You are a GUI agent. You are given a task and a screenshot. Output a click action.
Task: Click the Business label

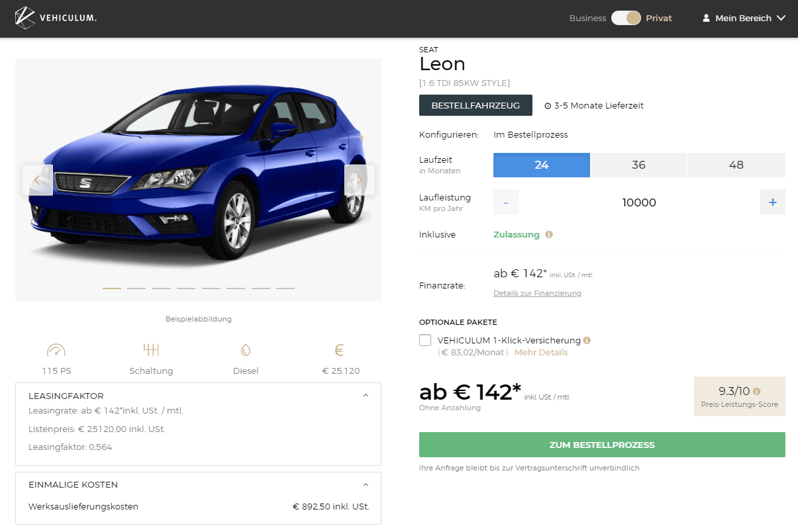click(587, 19)
